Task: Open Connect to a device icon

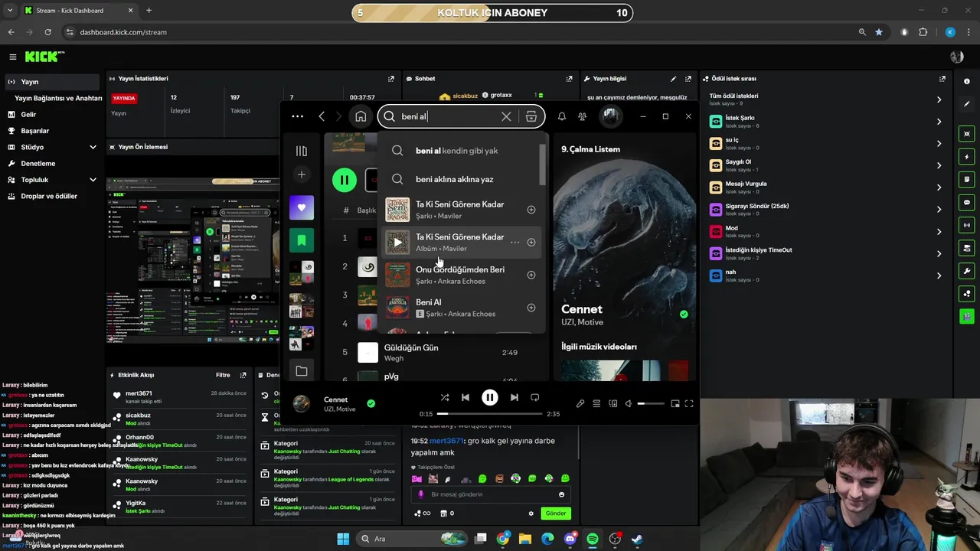Action: pyautogui.click(x=613, y=403)
